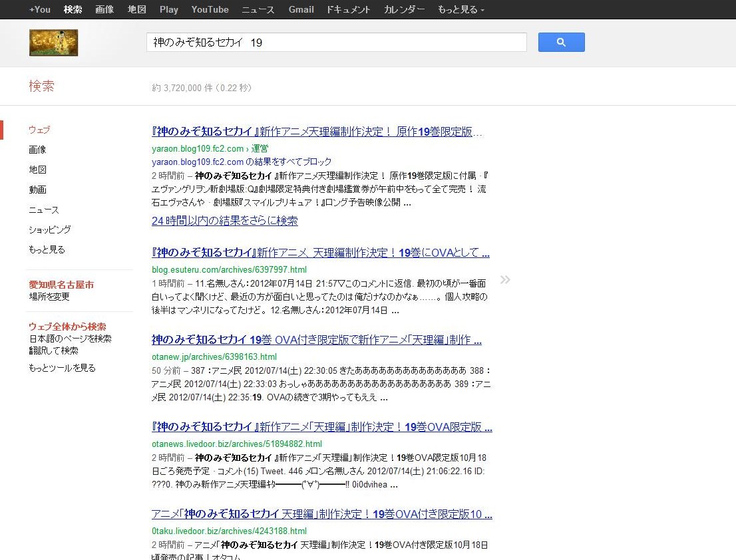Select 検索 in the top navigation bar

pos(73,9)
